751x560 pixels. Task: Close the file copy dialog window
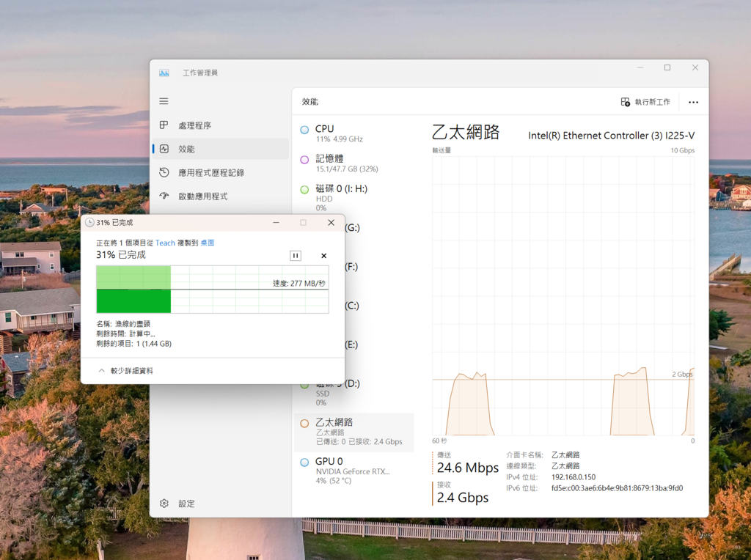(331, 223)
